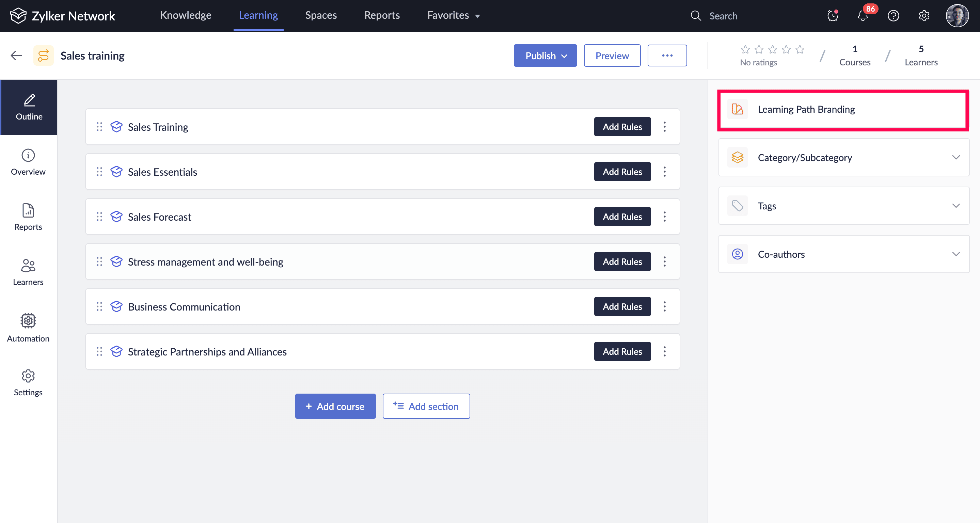The height and width of the screenshot is (523, 980).
Task: Rate with the fifth star
Action: 800,49
